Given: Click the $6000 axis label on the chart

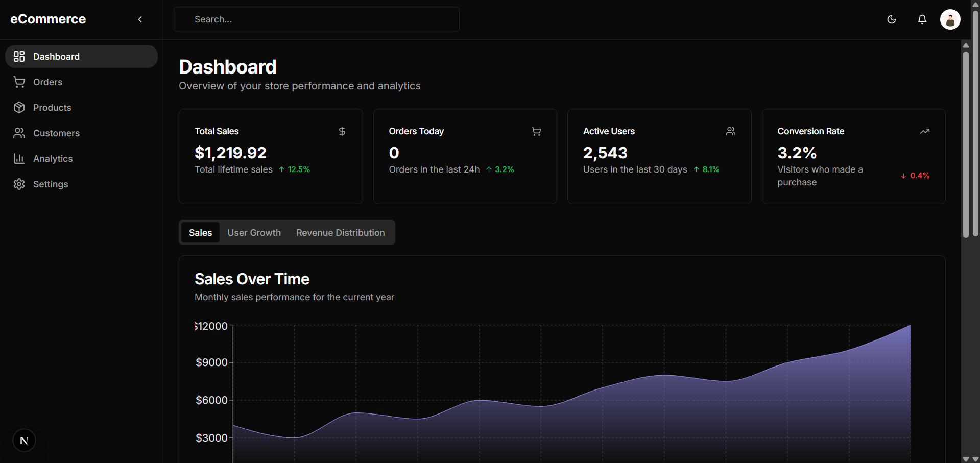Looking at the screenshot, I should click(x=211, y=400).
